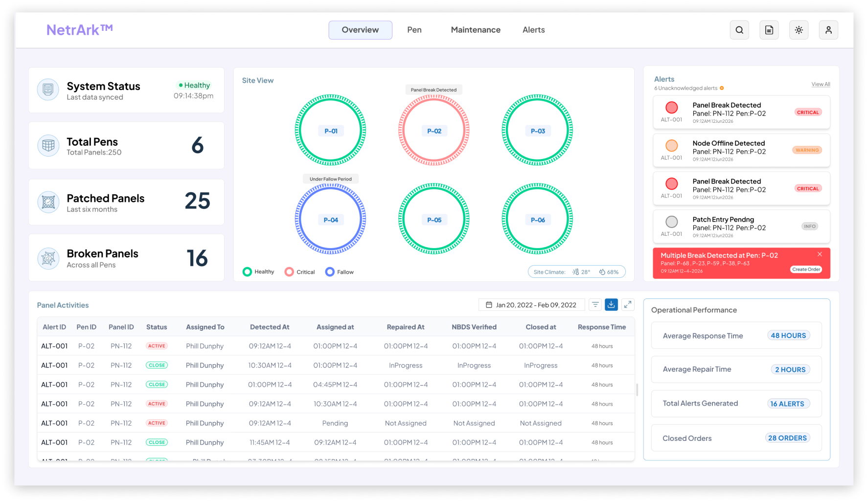The image size is (868, 502).
Task: Open the user profile icon
Action: (x=828, y=30)
